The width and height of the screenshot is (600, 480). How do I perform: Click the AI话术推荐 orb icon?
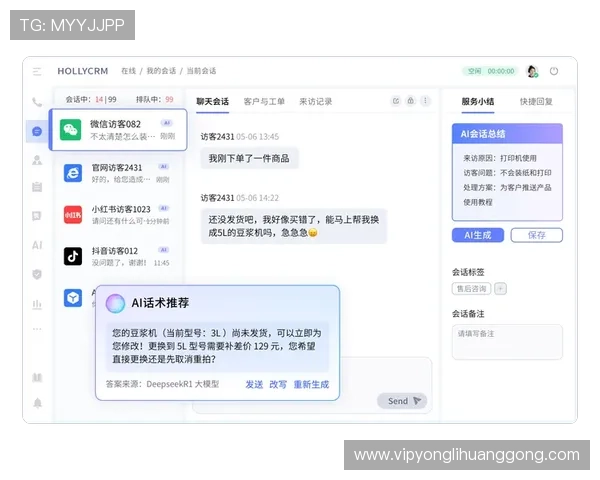115,303
